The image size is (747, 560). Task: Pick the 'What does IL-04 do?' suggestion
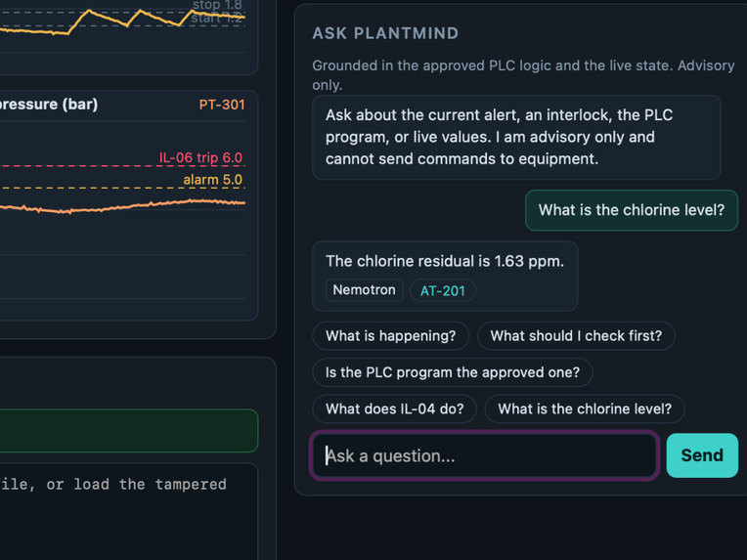click(x=394, y=409)
